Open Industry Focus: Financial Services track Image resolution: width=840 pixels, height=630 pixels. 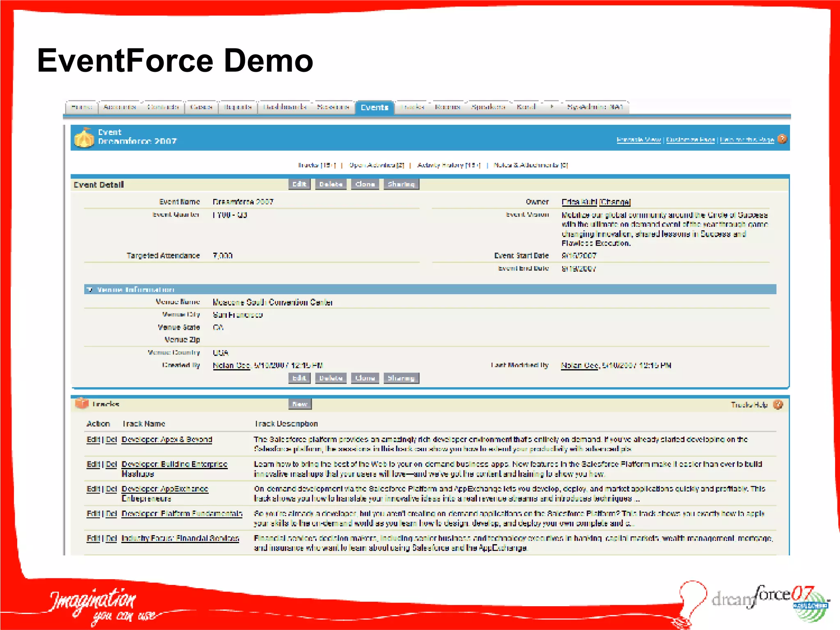pyautogui.click(x=180, y=538)
